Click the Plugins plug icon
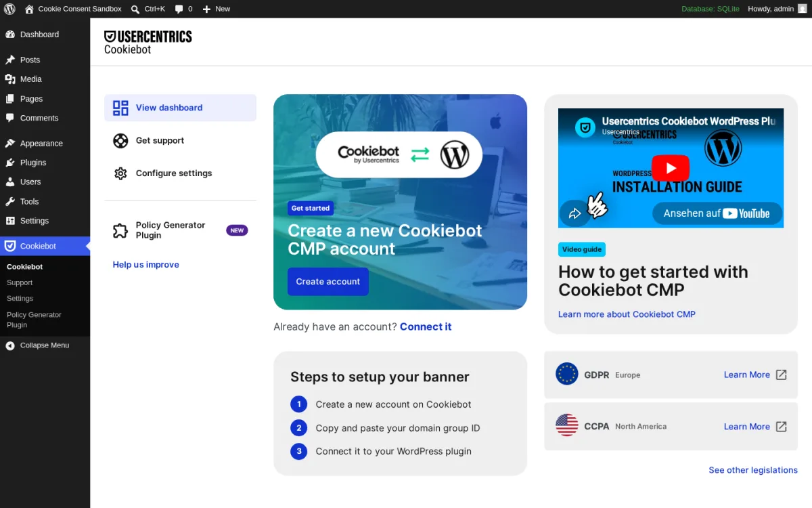The width and height of the screenshot is (812, 508). [10, 163]
